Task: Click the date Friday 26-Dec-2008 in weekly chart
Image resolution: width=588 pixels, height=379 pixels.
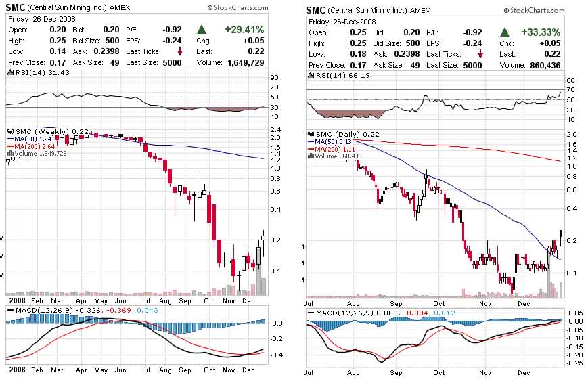Action: click(x=42, y=19)
